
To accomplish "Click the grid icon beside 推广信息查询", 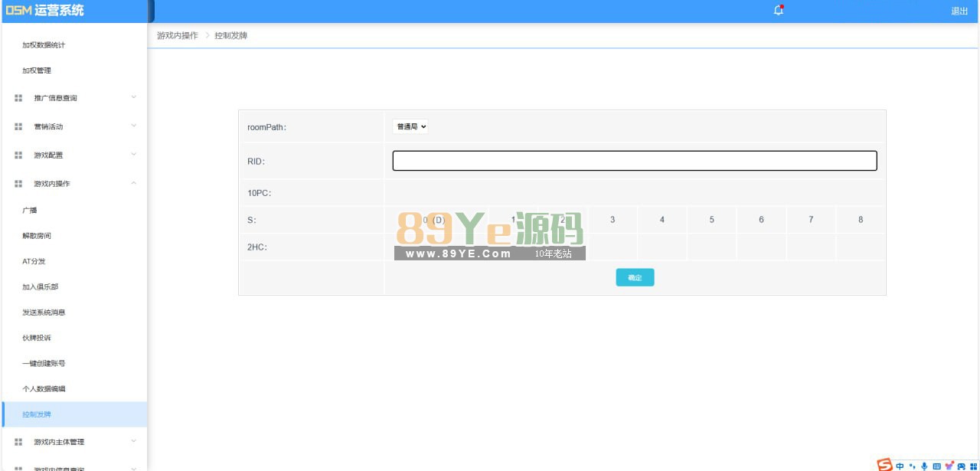I will (18, 98).
